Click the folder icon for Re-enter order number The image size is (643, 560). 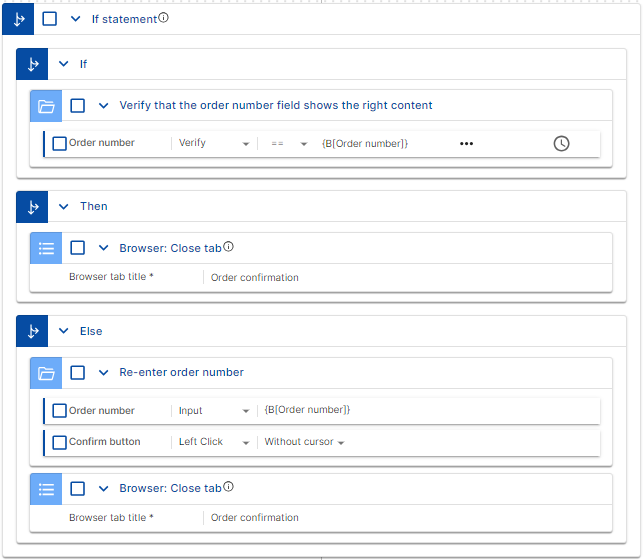[x=46, y=373]
